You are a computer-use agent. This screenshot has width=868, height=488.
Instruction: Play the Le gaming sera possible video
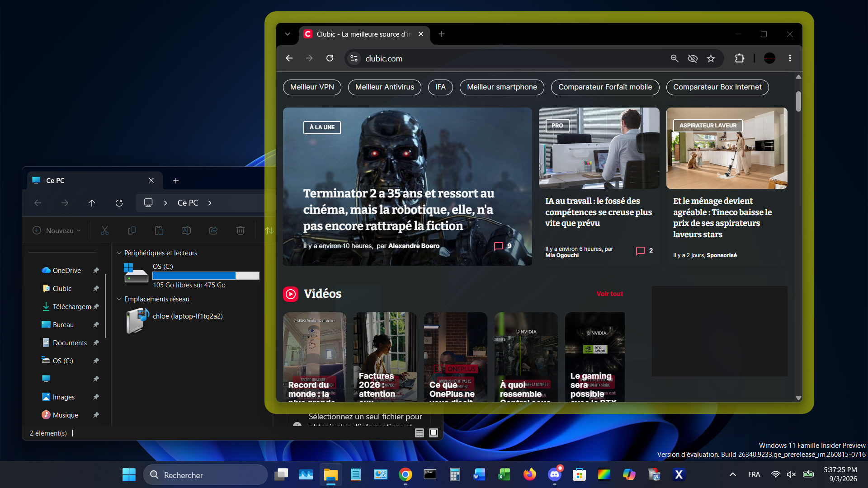click(595, 357)
